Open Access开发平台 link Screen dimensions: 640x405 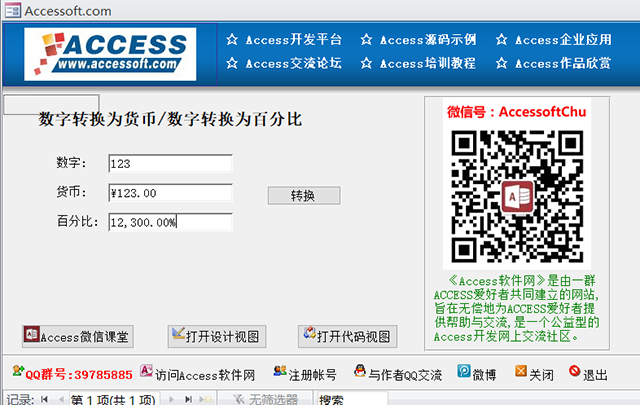284,40
